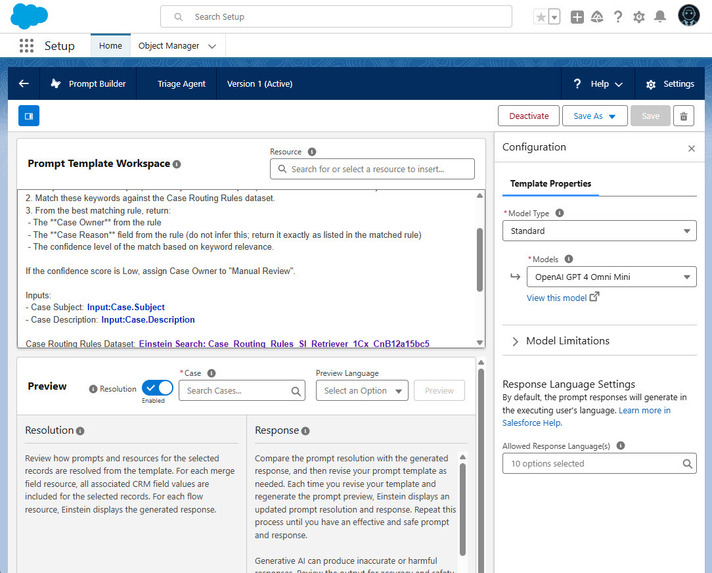Click Allowed Response Language(s) info icon
The width and height of the screenshot is (712, 573).
[621, 445]
